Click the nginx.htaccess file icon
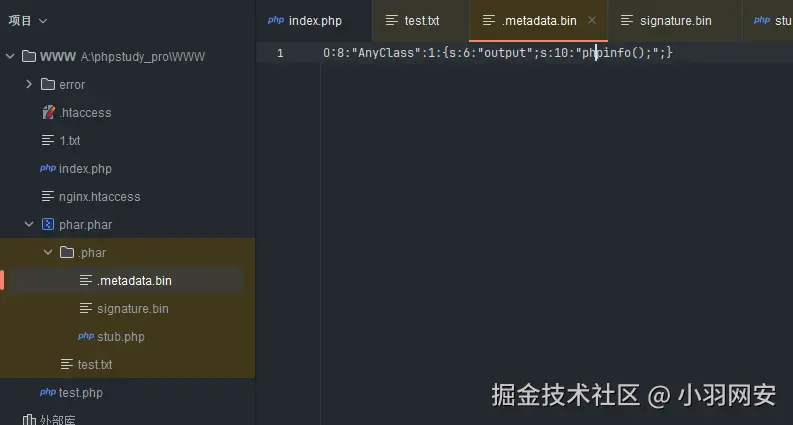Viewport: 793px width, 425px height. 48,196
